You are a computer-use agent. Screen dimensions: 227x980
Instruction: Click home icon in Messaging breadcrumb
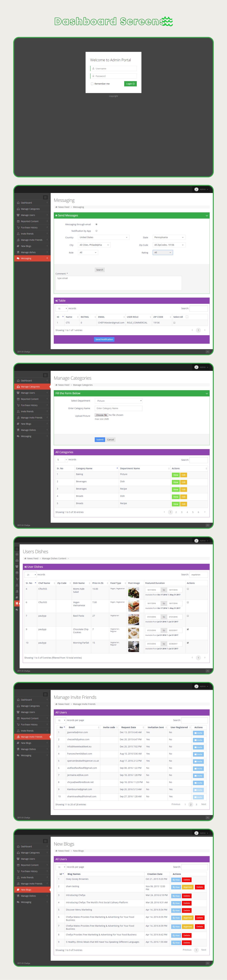coord(56,207)
